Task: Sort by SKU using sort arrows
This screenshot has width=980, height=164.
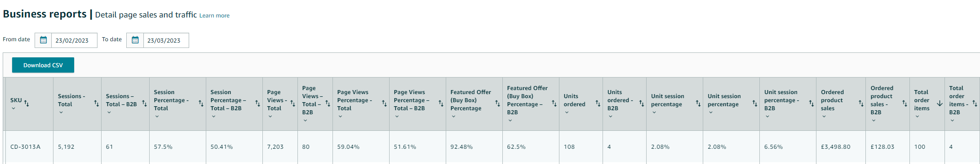Action: pyautogui.click(x=27, y=104)
